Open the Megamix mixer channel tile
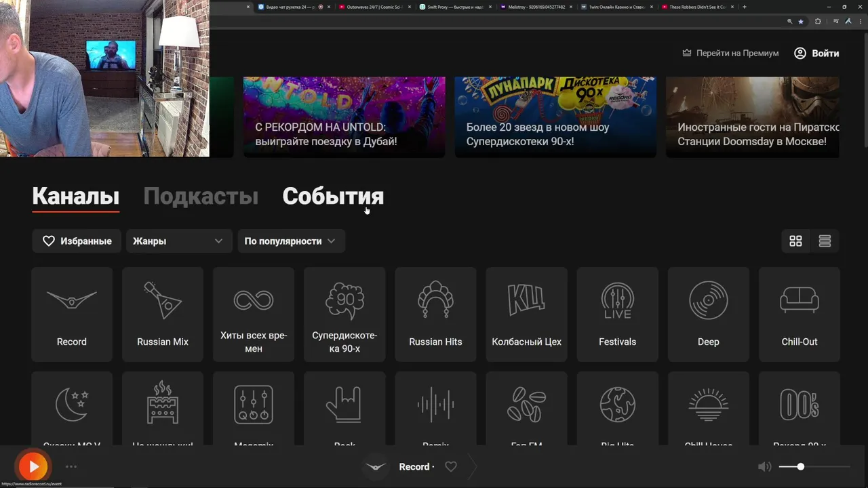 (x=254, y=408)
